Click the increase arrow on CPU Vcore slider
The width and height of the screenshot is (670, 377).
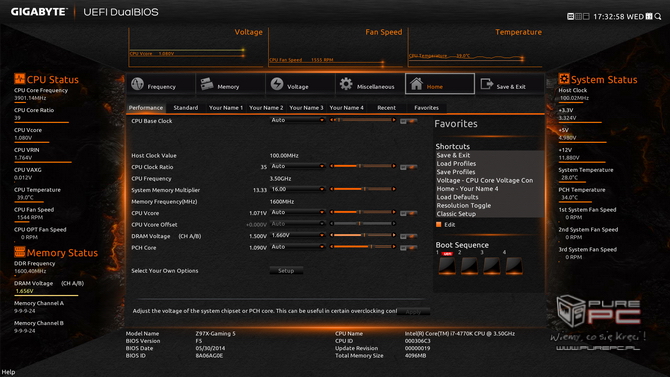(x=394, y=212)
